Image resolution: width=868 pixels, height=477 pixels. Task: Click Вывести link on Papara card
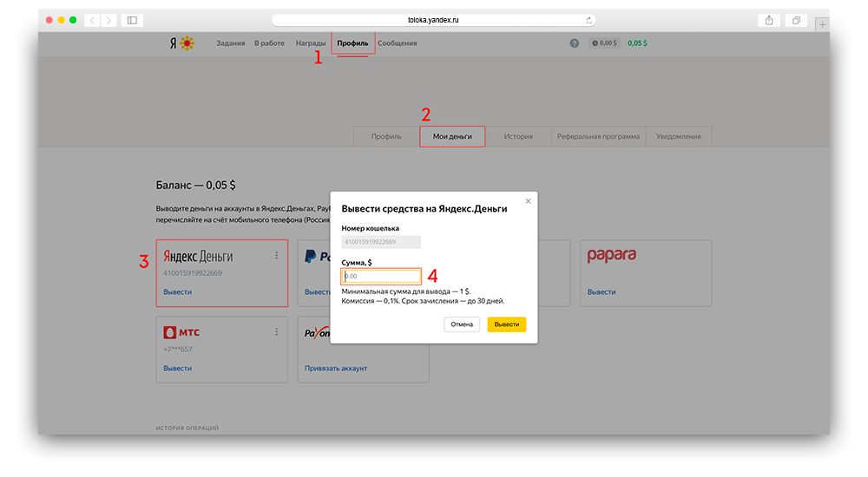click(x=602, y=292)
